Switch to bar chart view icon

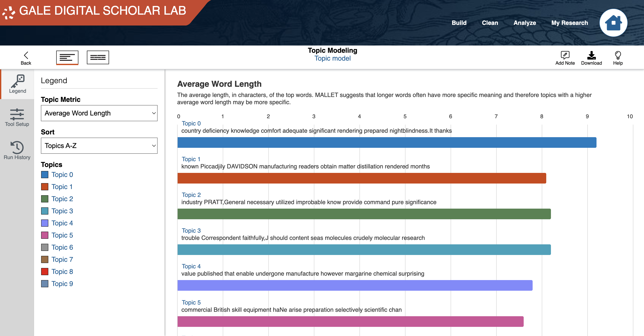67,57
